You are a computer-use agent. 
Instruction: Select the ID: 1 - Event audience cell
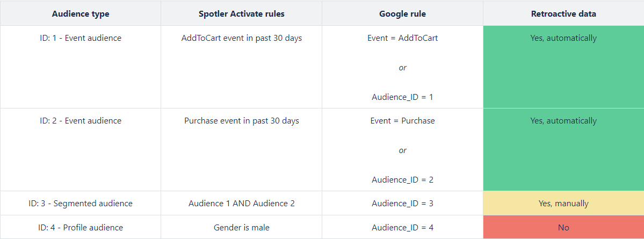(81, 67)
